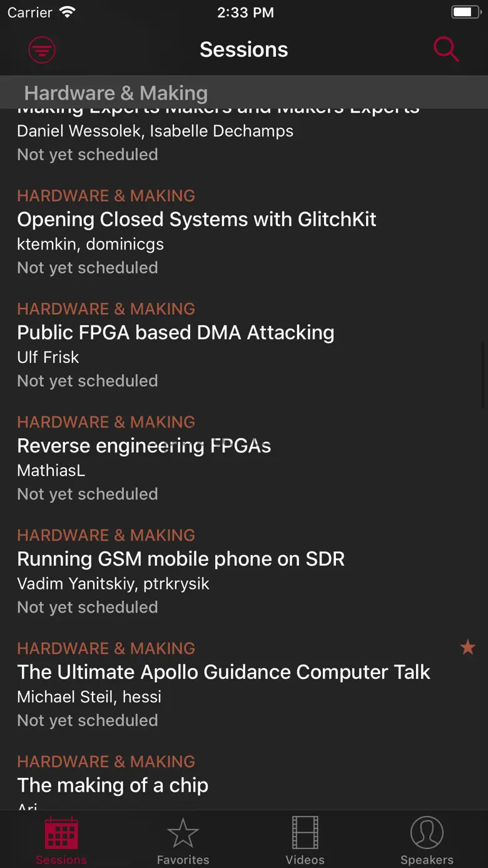Tap the Hardware & Making section header
The width and height of the screenshot is (488, 868).
point(116,93)
